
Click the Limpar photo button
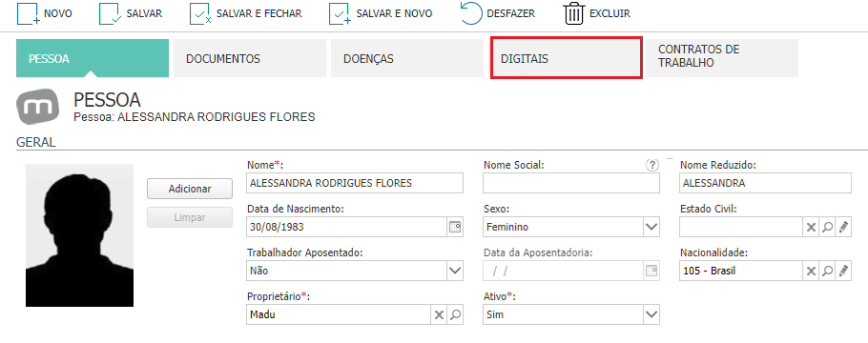(x=190, y=217)
